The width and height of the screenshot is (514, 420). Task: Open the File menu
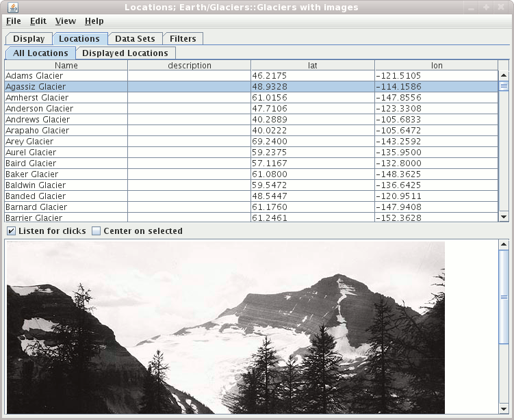point(13,21)
